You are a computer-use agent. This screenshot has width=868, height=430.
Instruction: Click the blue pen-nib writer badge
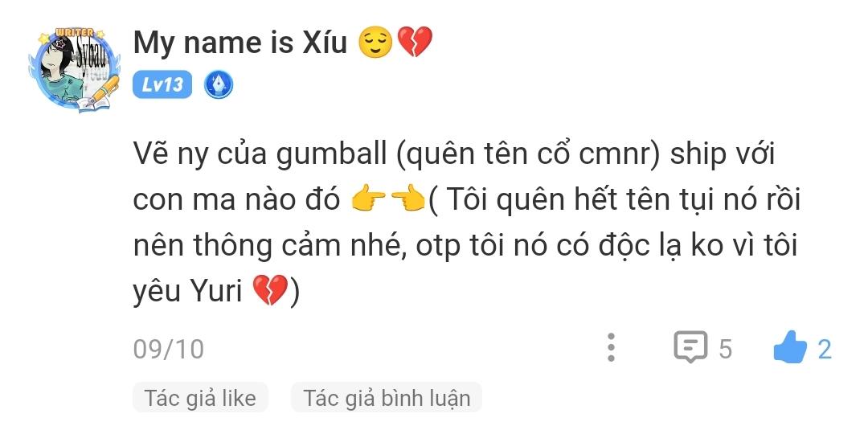[219, 85]
